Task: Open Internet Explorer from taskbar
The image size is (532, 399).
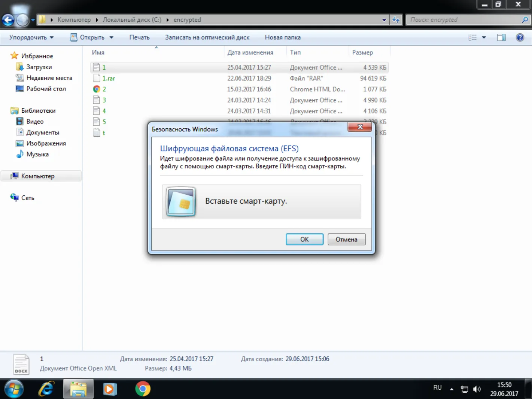Action: click(46, 389)
